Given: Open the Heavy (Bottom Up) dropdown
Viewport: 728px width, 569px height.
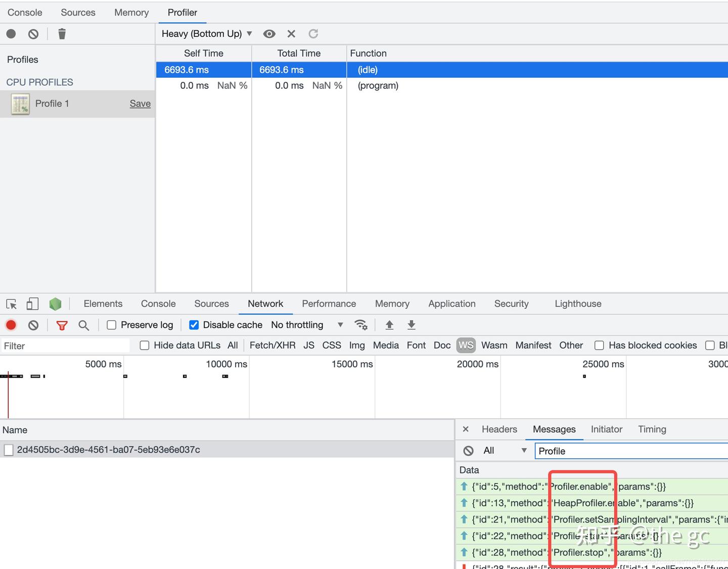Looking at the screenshot, I should 206,34.
